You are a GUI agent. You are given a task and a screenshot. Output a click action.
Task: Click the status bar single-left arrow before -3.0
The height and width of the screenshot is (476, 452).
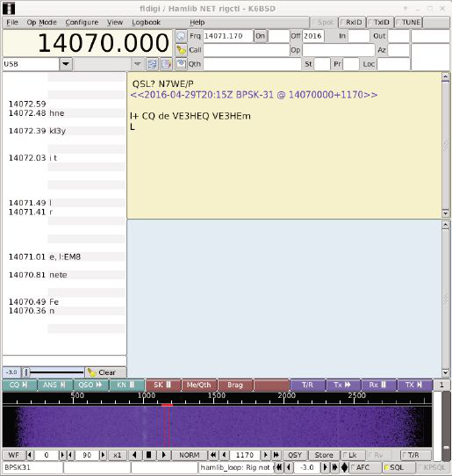coord(289,467)
